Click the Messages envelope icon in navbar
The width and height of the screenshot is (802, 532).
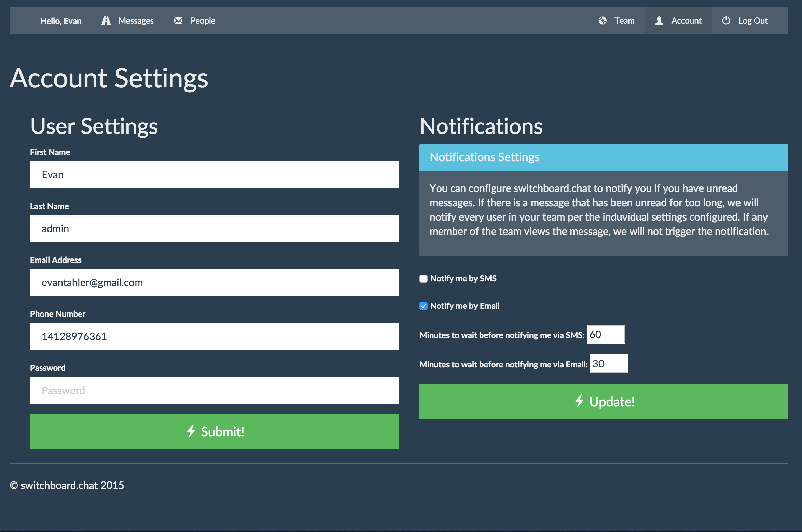coord(106,20)
